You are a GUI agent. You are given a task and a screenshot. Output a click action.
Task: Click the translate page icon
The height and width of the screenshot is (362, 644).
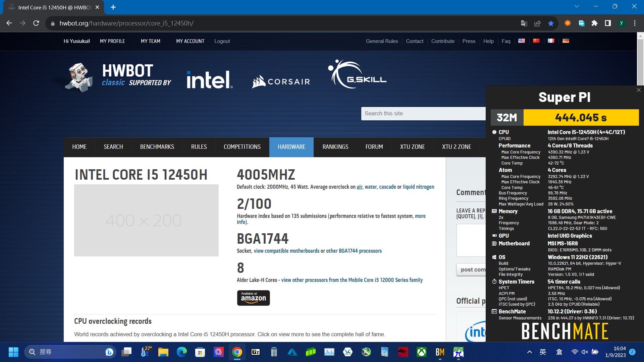pyautogui.click(x=524, y=23)
